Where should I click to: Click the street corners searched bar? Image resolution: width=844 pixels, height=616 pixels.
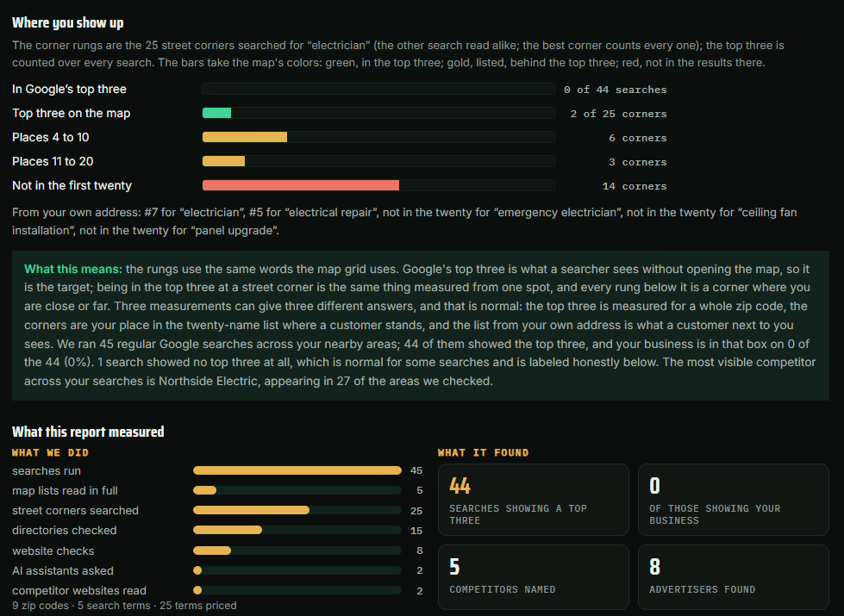click(252, 510)
